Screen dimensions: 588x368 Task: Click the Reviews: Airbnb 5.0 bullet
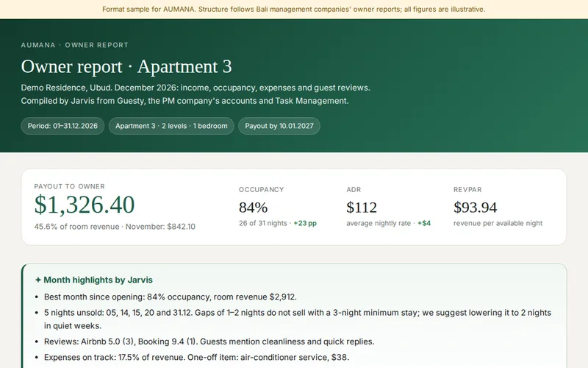(209, 342)
